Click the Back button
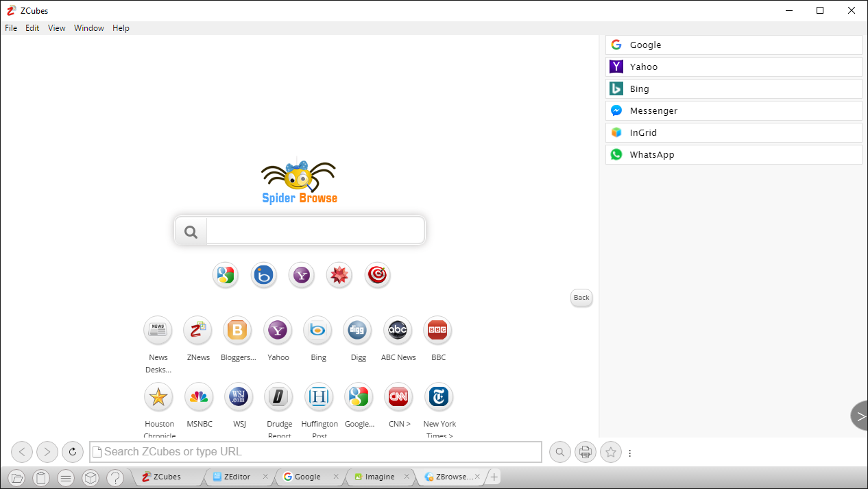Screen dimensions: 868x489 coord(581,298)
